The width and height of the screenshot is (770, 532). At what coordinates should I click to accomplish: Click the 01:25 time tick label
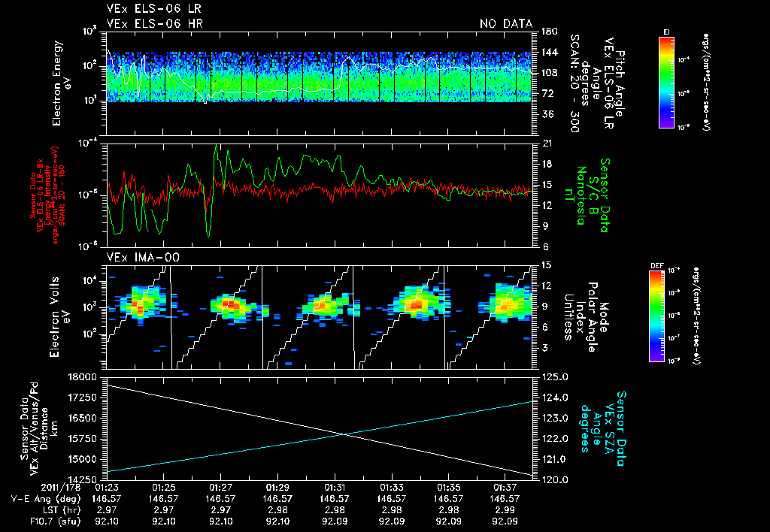pyautogui.click(x=163, y=489)
